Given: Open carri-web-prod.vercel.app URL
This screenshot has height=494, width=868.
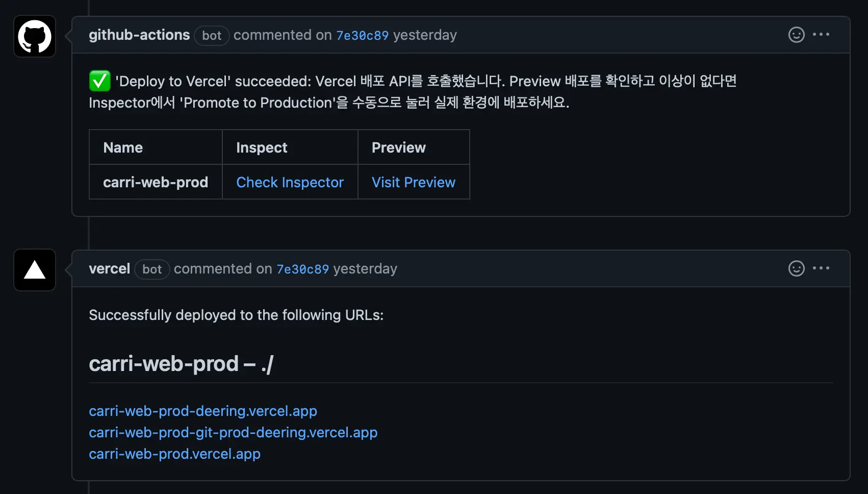Looking at the screenshot, I should pyautogui.click(x=174, y=454).
